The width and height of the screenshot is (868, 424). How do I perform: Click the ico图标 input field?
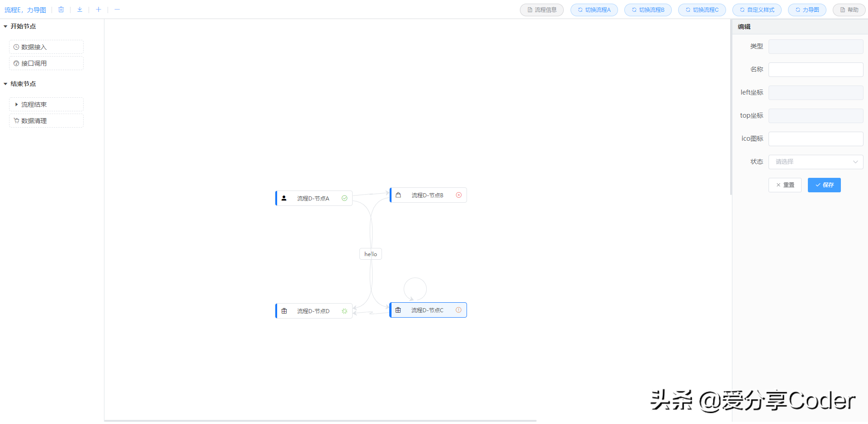[x=816, y=139]
